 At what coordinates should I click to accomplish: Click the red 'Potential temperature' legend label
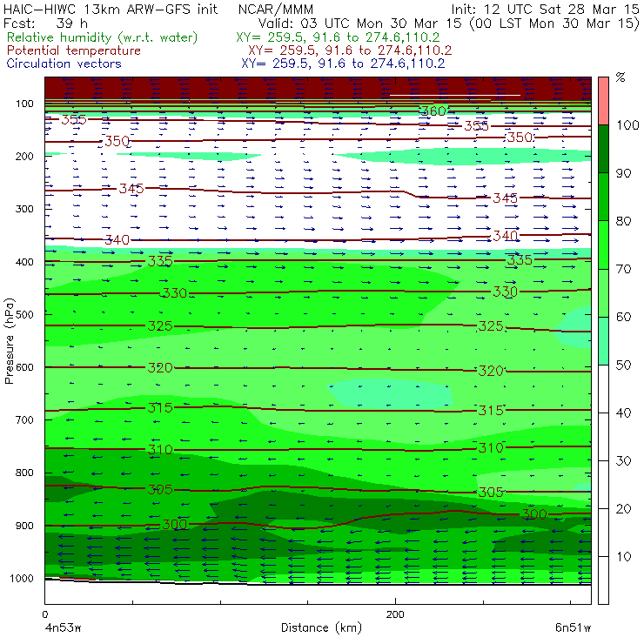pos(73,50)
